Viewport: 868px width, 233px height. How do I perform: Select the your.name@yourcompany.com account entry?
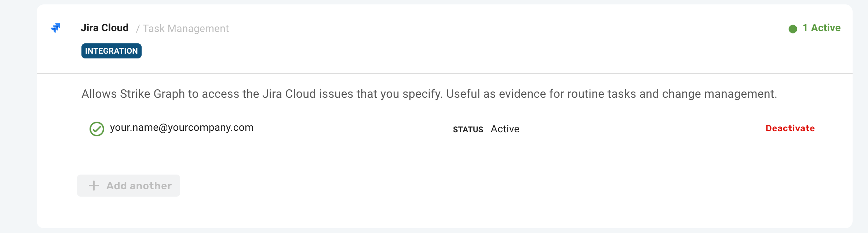click(x=182, y=128)
